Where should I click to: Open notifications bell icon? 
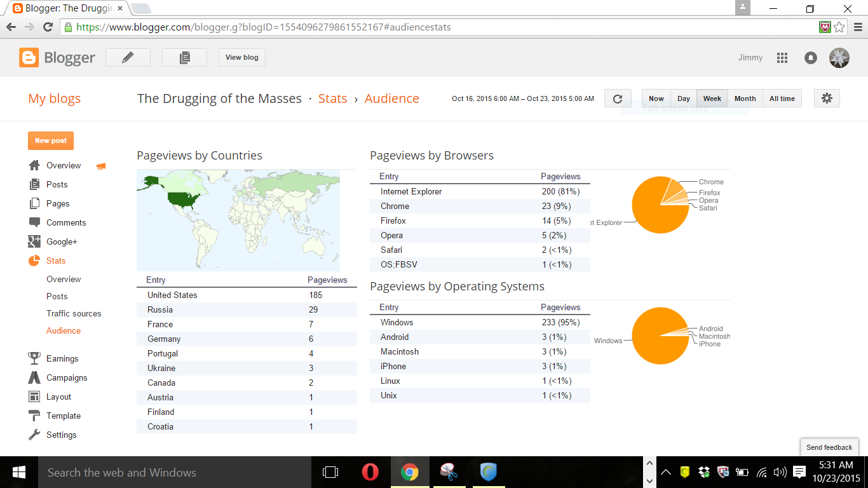[x=810, y=58]
